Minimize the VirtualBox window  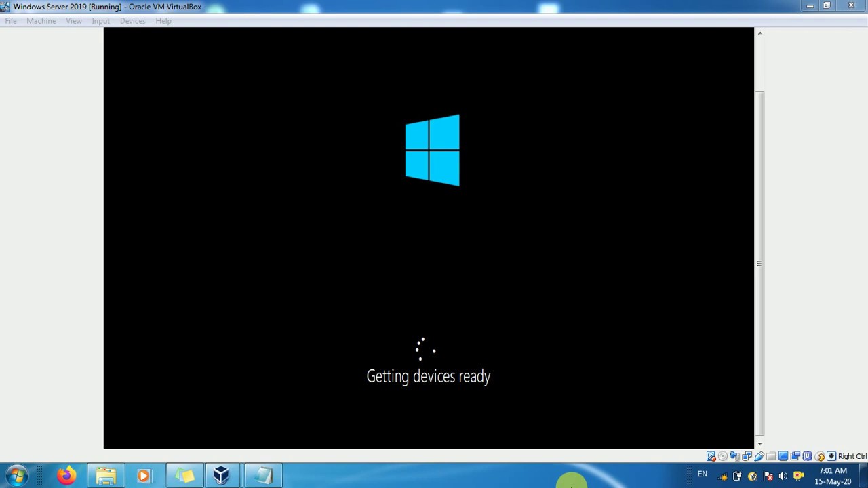pyautogui.click(x=810, y=6)
